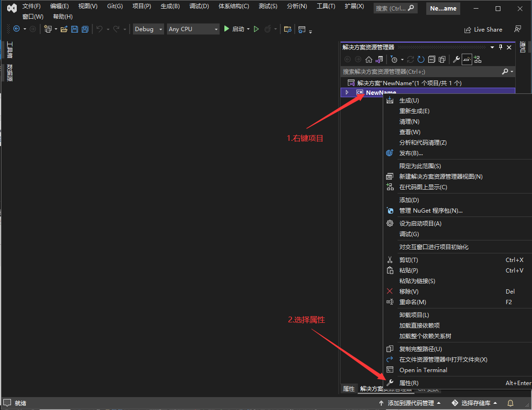Collapse all nodes in Solution Explorer
The height and width of the screenshot is (410, 532).
(432, 59)
